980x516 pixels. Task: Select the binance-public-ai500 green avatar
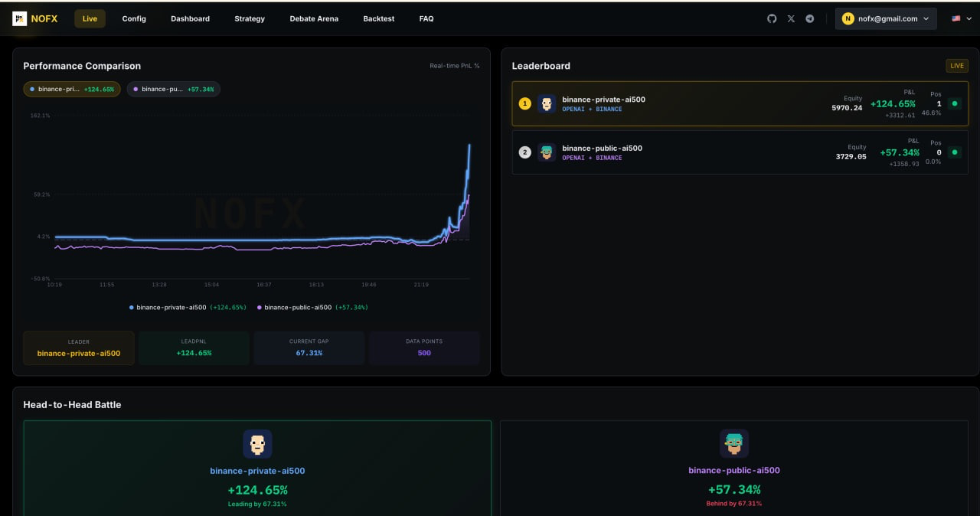point(547,152)
